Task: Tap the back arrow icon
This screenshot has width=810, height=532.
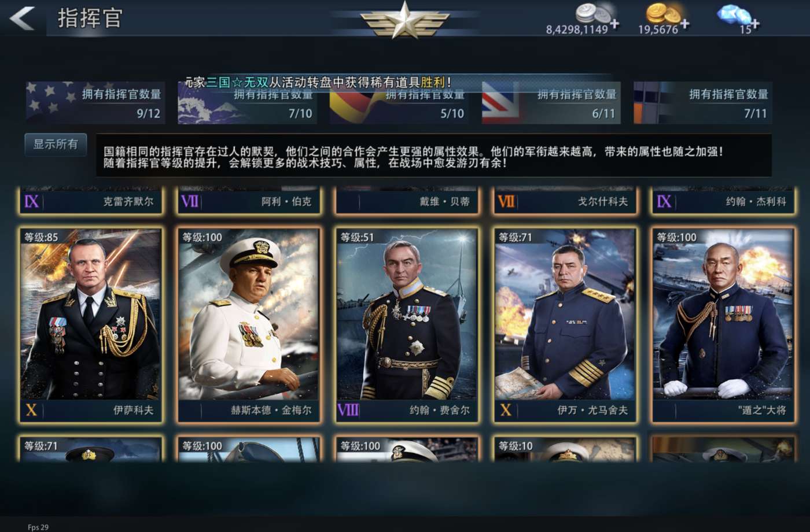Action: click(x=22, y=18)
